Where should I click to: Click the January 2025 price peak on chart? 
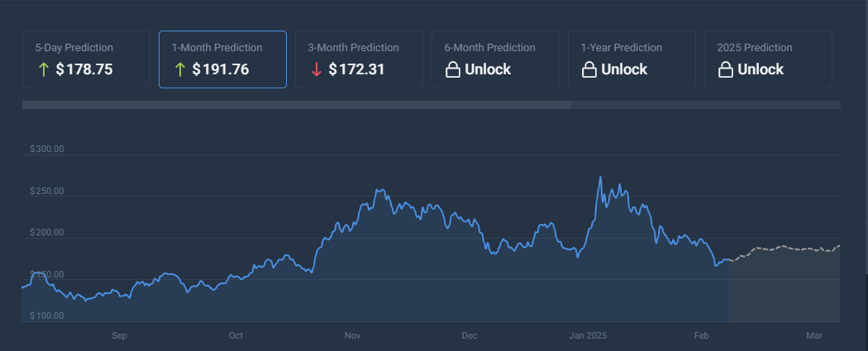pyautogui.click(x=601, y=178)
